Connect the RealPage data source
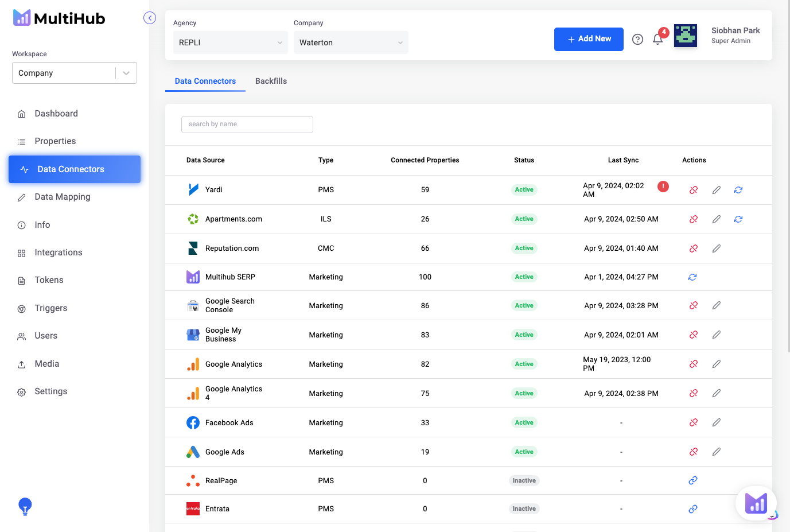The width and height of the screenshot is (790, 532). click(x=693, y=480)
